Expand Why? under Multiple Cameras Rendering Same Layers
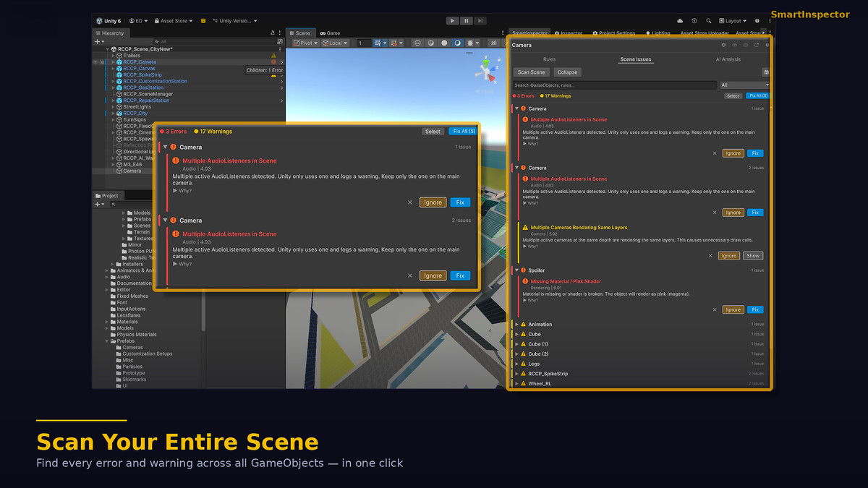This screenshot has width=868, height=488. click(x=531, y=247)
